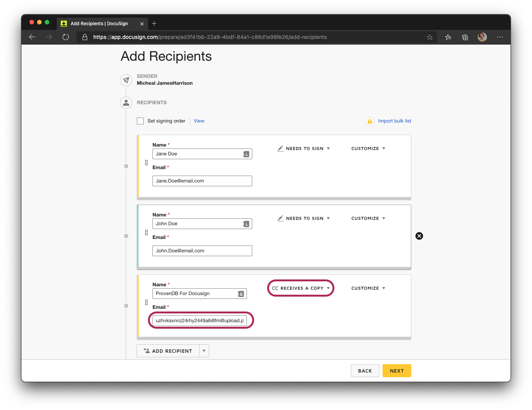This screenshot has width=532, height=410.
Task: Open a new browser tab
Action: (x=154, y=24)
